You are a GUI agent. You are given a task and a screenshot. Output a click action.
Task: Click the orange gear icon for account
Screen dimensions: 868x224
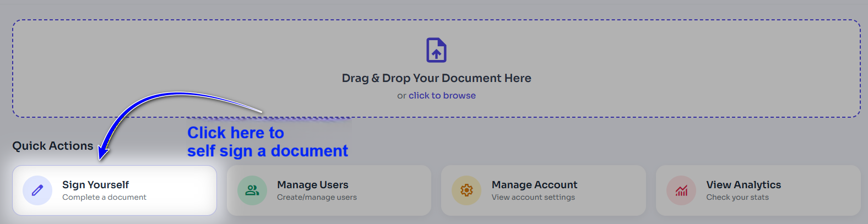click(x=466, y=190)
